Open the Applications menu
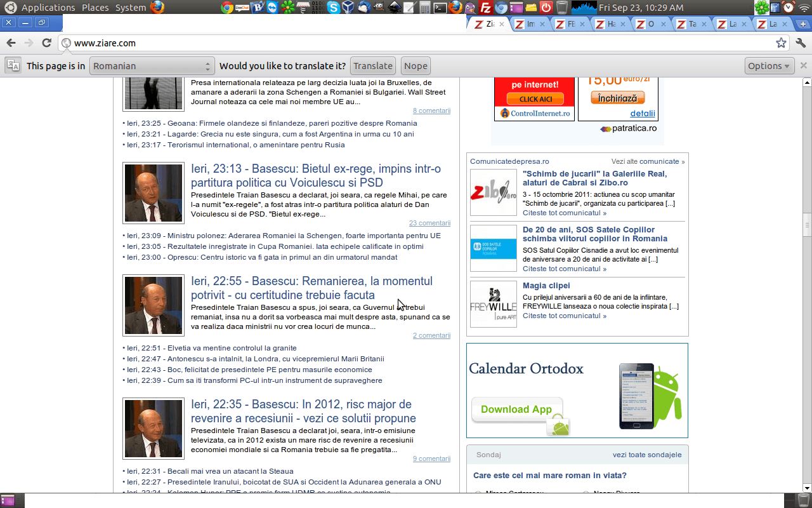This screenshot has width=812, height=508. click(48, 8)
